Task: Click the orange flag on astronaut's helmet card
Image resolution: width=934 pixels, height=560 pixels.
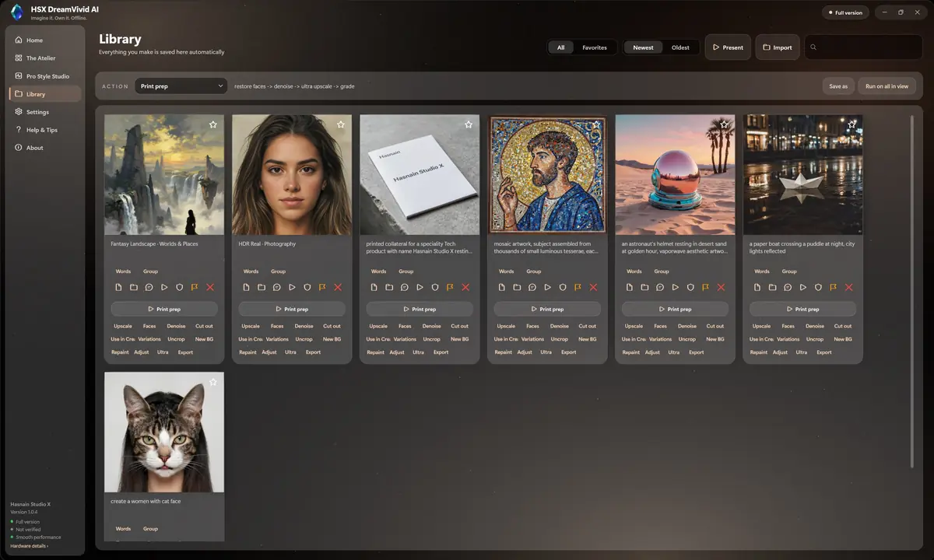Action: click(x=705, y=287)
